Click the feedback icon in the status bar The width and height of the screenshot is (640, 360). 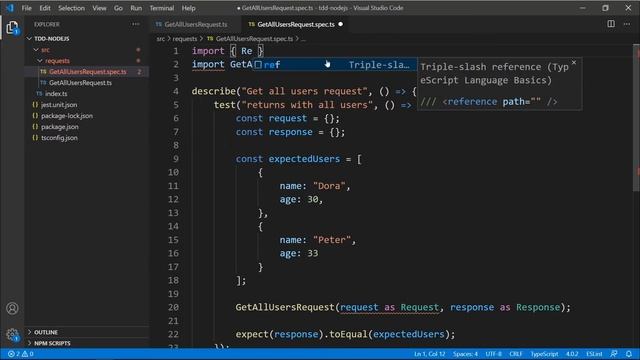613,354
